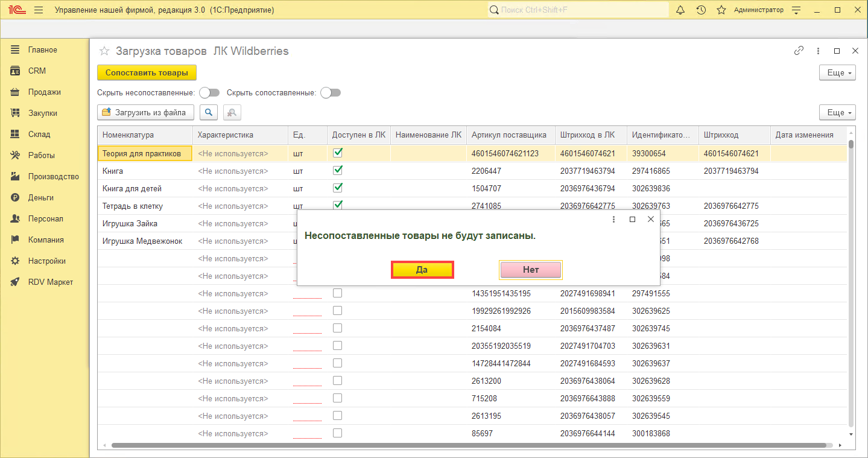Confirm with the Да button
The image size is (868, 458).
click(x=422, y=270)
